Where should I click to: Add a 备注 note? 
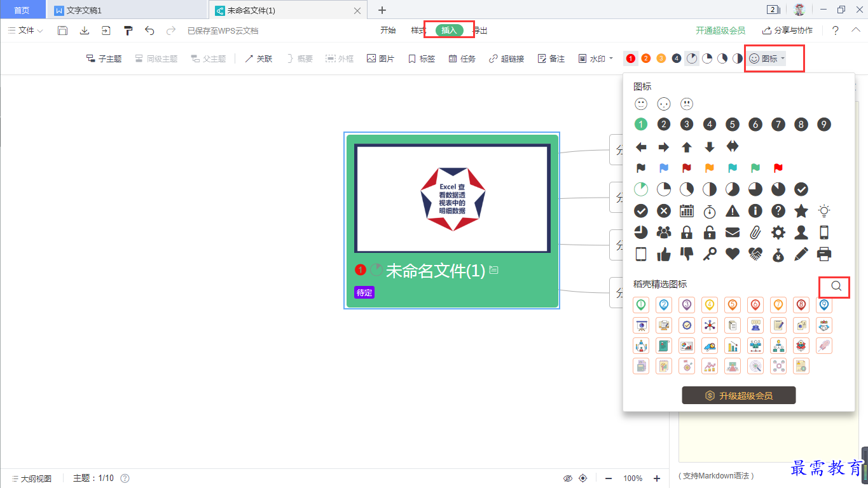click(551, 58)
